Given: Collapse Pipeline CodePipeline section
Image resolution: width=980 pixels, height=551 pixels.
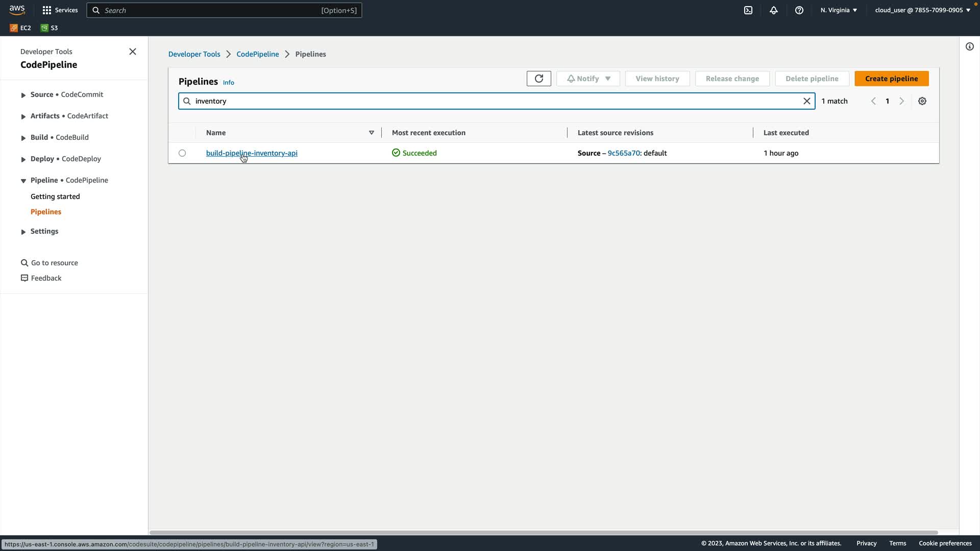Looking at the screenshot, I should 23,181.
